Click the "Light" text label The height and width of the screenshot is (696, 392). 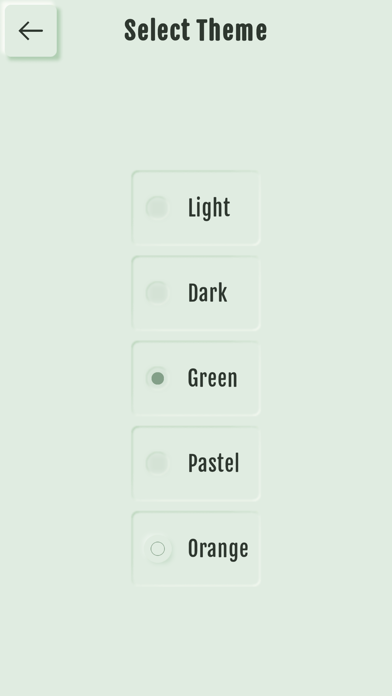click(209, 208)
